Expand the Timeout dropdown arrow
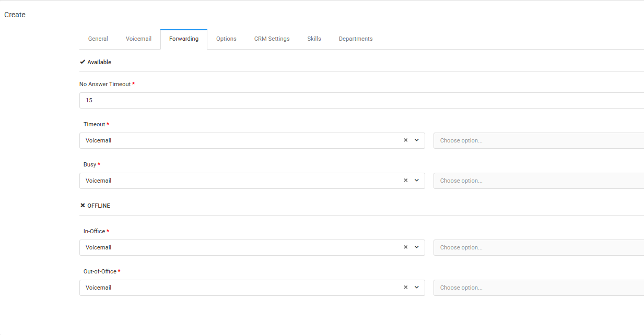Screen dimensions: 644x335 click(417, 140)
